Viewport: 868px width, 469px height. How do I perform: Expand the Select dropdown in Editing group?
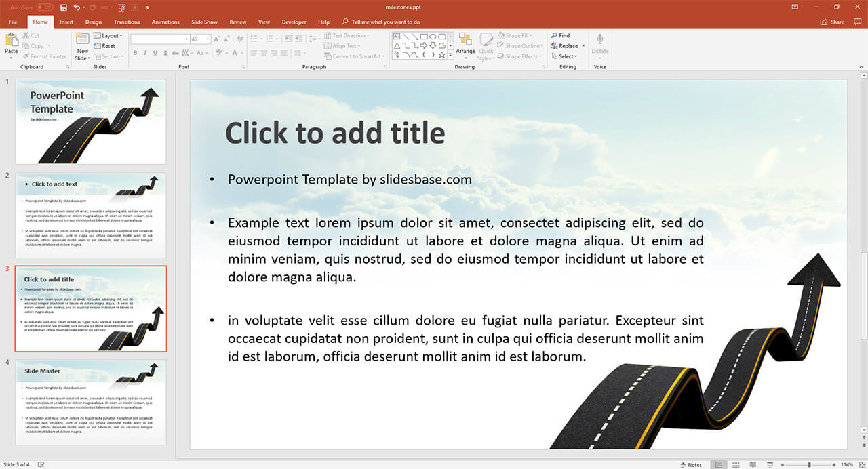(567, 56)
